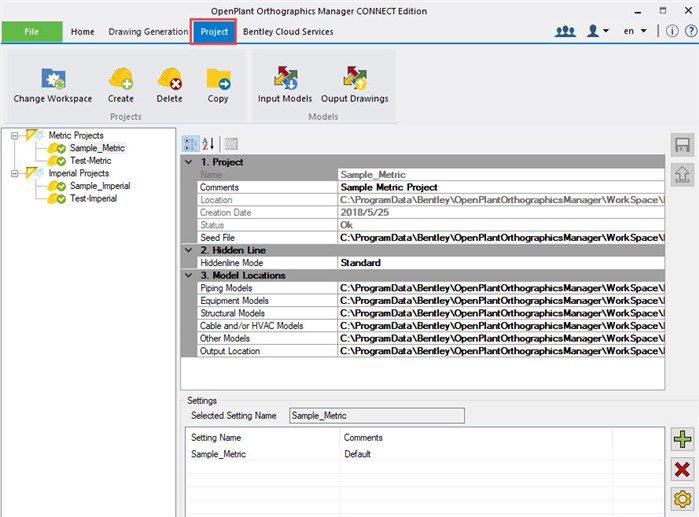Switch to the Drawing Generation tab
Image resolution: width=699 pixels, height=517 pixels.
tap(148, 31)
